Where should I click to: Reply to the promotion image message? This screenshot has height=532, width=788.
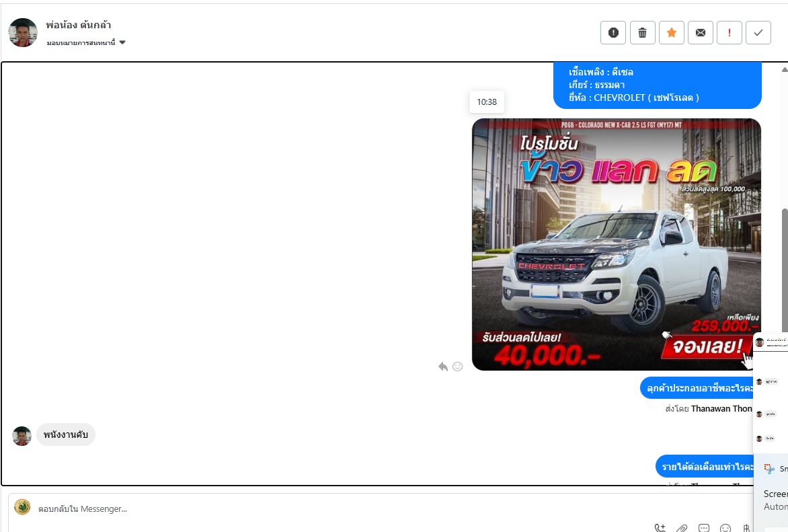(443, 367)
